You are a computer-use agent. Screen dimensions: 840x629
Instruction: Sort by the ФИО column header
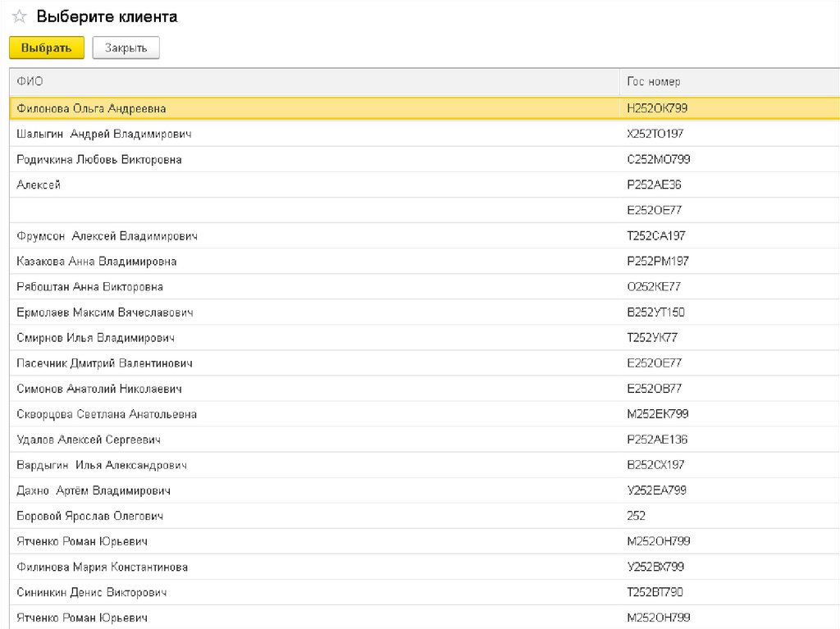[30, 81]
